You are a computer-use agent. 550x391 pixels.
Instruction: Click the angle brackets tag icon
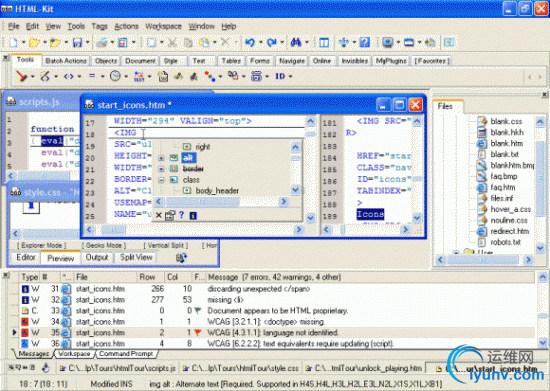click(x=68, y=76)
